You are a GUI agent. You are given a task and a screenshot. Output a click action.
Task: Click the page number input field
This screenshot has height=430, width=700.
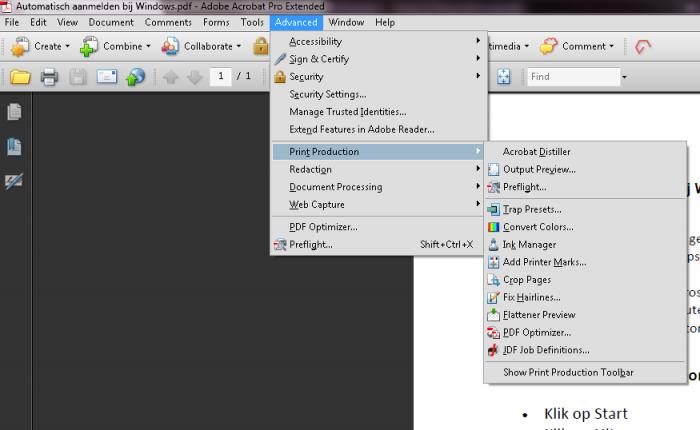221,76
